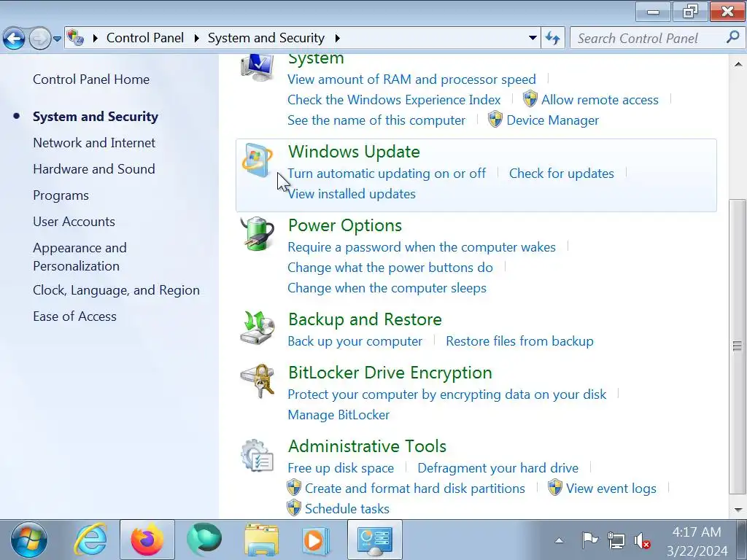Open the User Accounts category
The image size is (747, 560).
point(74,222)
